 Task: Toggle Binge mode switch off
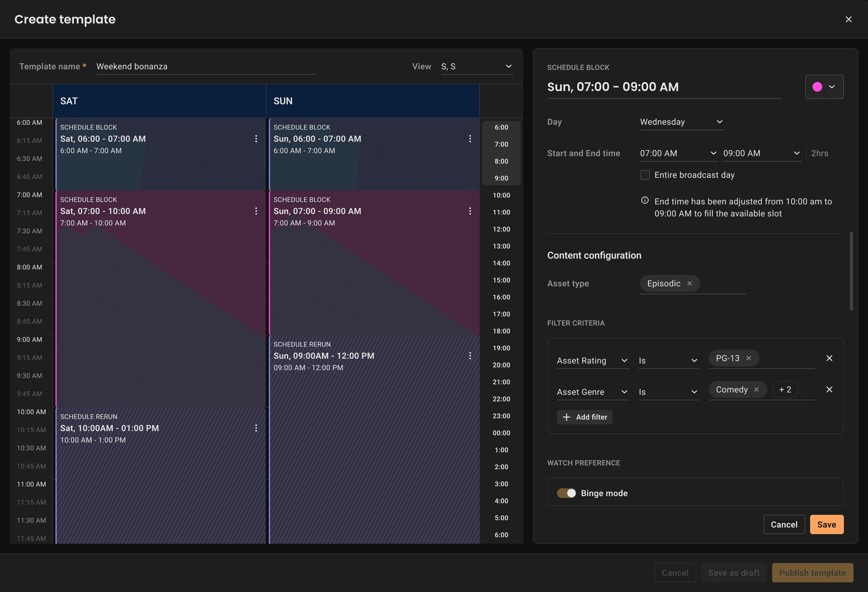pyautogui.click(x=566, y=493)
